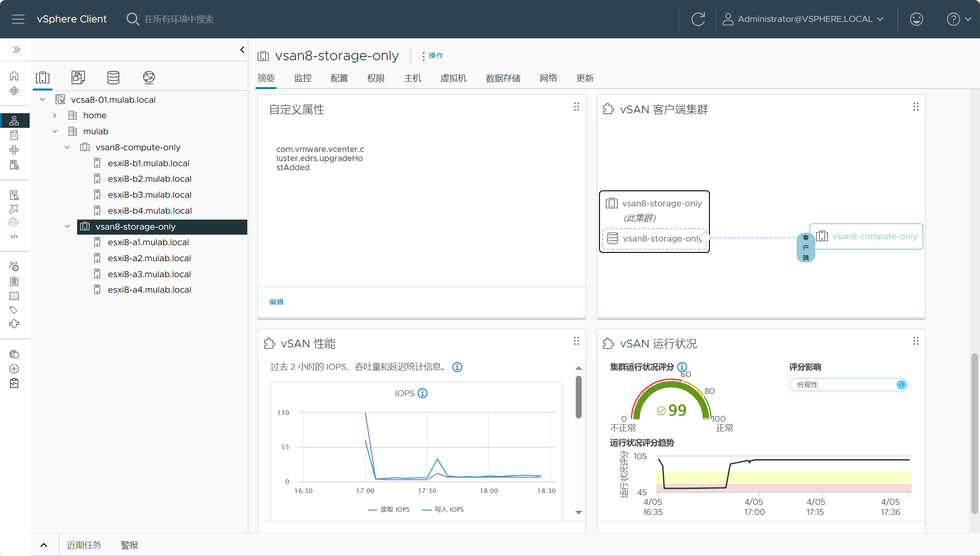Select Networking inventory view icon
The image size is (980, 556).
click(149, 78)
